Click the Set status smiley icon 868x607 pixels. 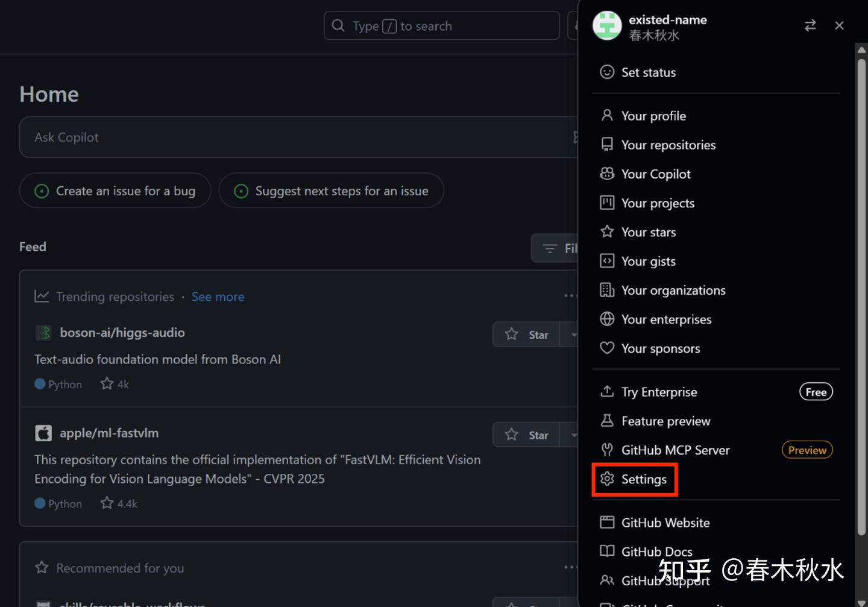point(607,72)
